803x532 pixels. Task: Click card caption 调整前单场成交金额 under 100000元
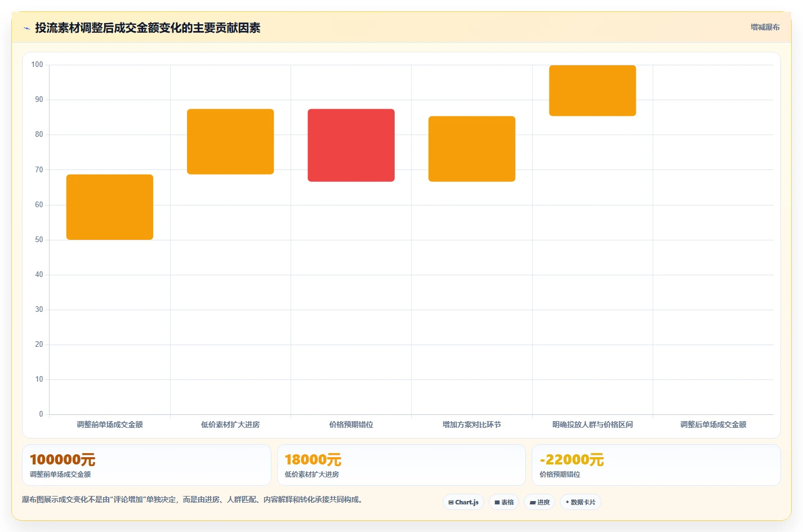pos(60,475)
